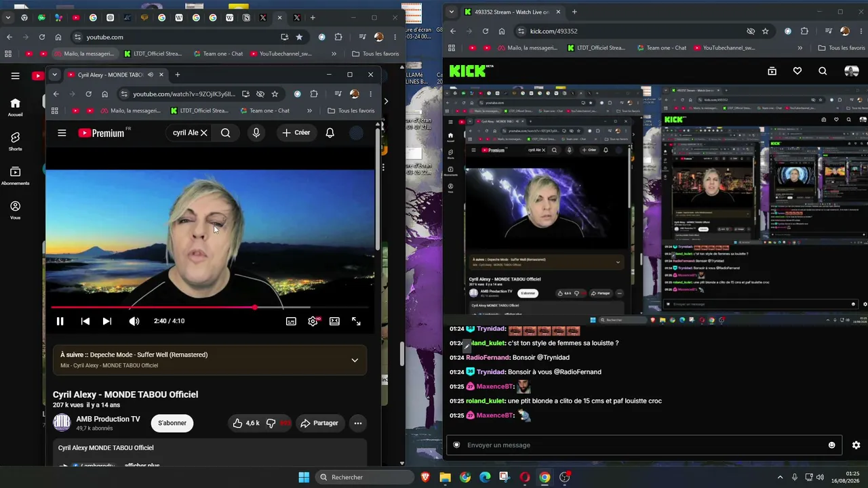Open the AMB Production TV channel link
The image size is (868, 488).
108,419
